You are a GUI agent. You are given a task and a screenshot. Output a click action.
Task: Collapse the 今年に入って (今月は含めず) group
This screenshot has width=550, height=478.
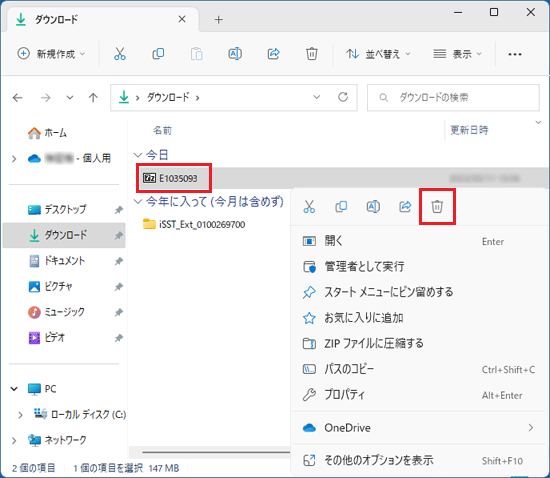[x=138, y=201]
